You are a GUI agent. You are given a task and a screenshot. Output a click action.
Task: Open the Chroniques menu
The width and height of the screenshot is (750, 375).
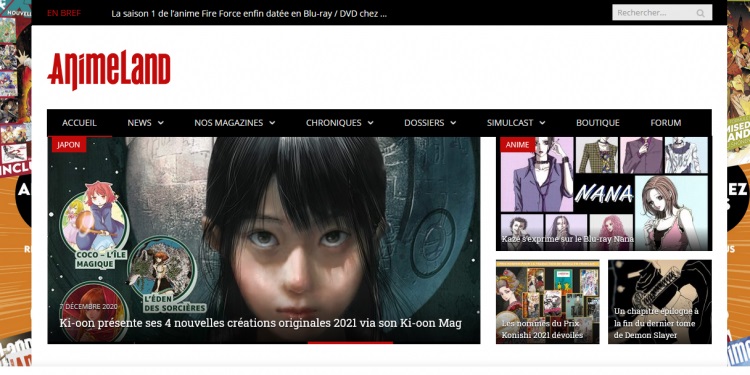click(x=333, y=123)
